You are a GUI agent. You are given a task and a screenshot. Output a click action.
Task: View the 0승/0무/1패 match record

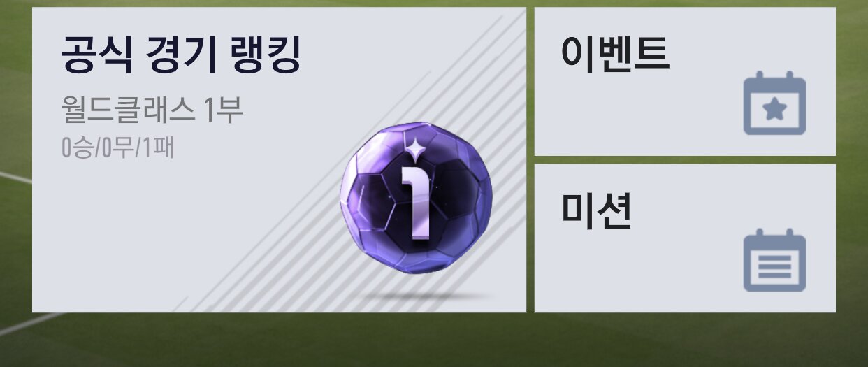(x=117, y=148)
